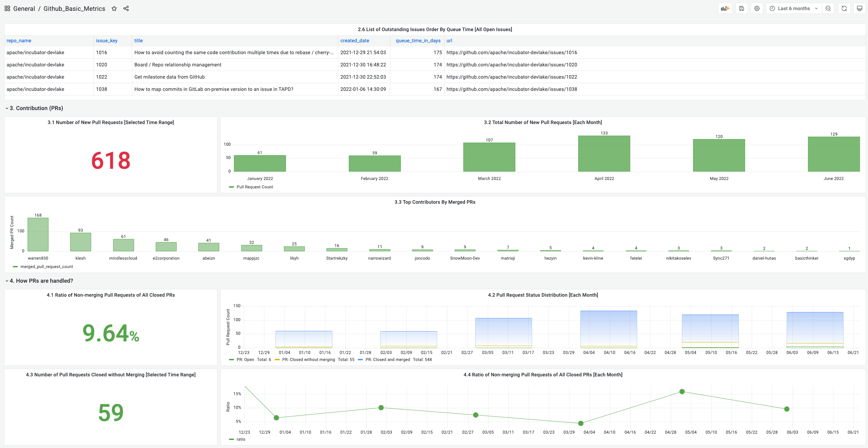Collapse the 4. How PRs are handled? row
The image size is (868, 448).
point(41,281)
